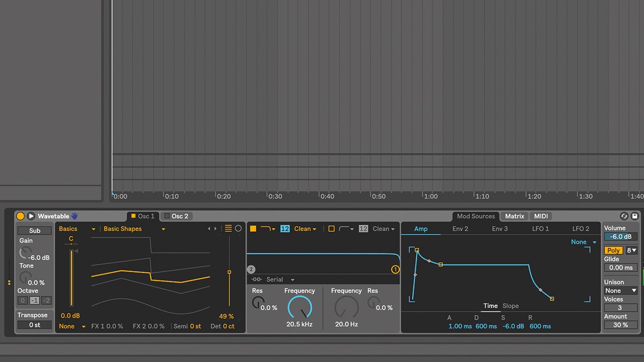Screen dimensions: 644x362
Task: Enable Osc 2 with its checkbox
Action: click(x=167, y=216)
